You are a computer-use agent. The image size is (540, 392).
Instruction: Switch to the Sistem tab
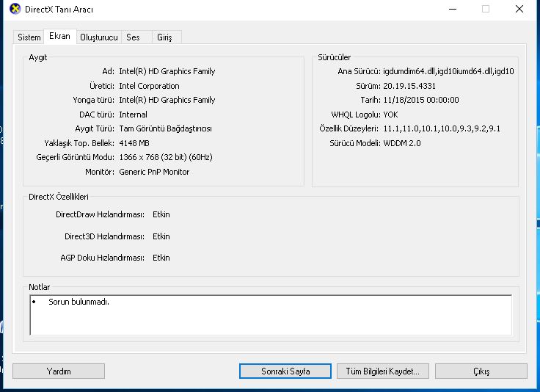click(29, 37)
